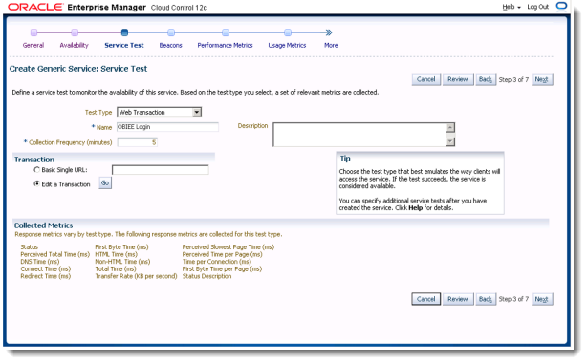Click the Usage Metrics step marker icon

point(288,32)
